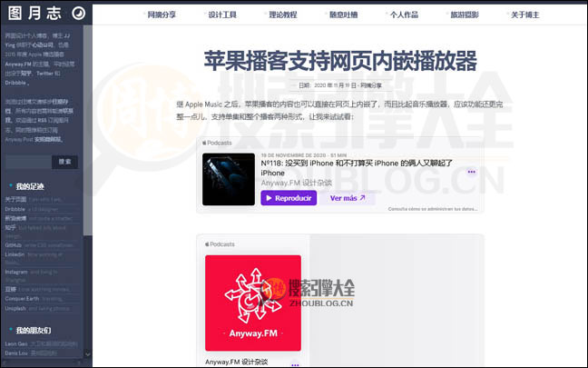588x368 pixels.
Task: Open the 设计工具 navigation item
Action: [222, 15]
